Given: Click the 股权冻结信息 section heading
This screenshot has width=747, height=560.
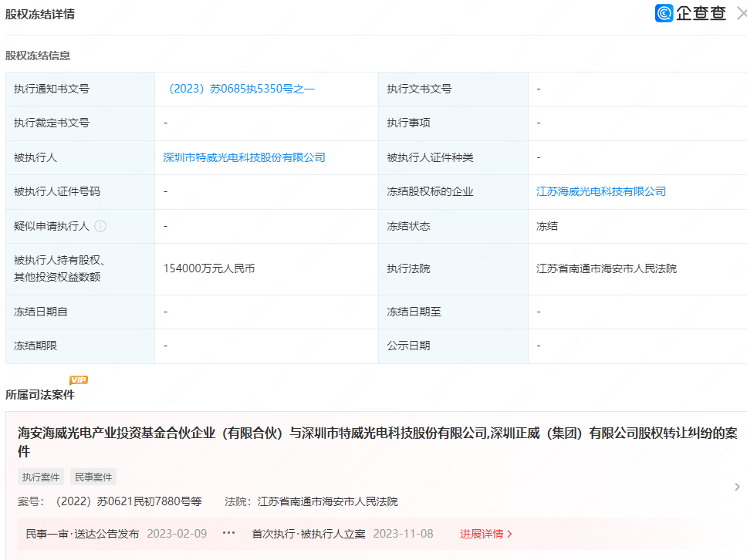Looking at the screenshot, I should (x=38, y=56).
